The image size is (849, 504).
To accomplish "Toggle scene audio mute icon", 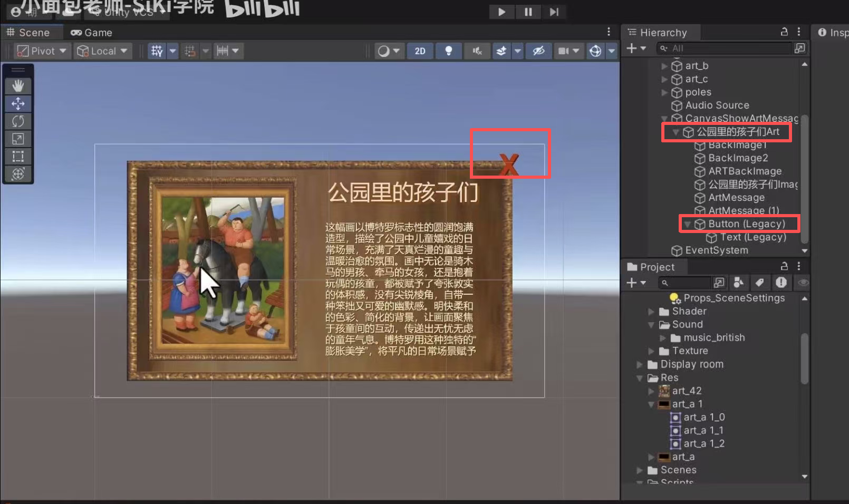I will [x=477, y=51].
